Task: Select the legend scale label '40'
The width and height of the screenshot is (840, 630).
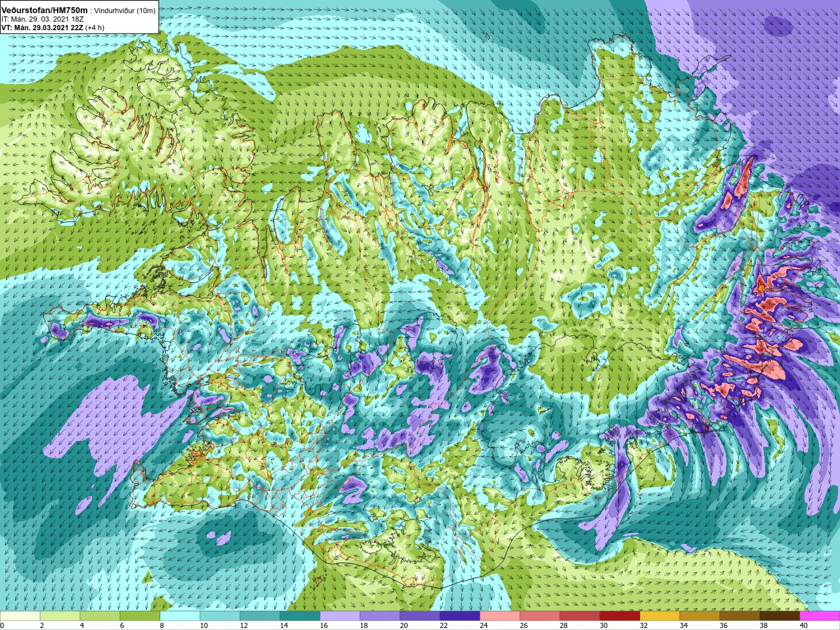Action: coord(805,625)
